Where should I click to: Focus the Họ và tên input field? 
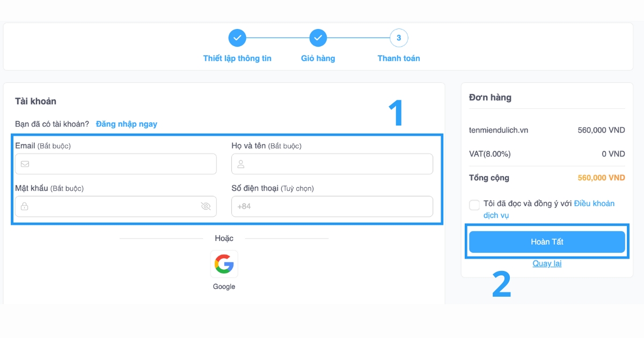(x=338, y=164)
